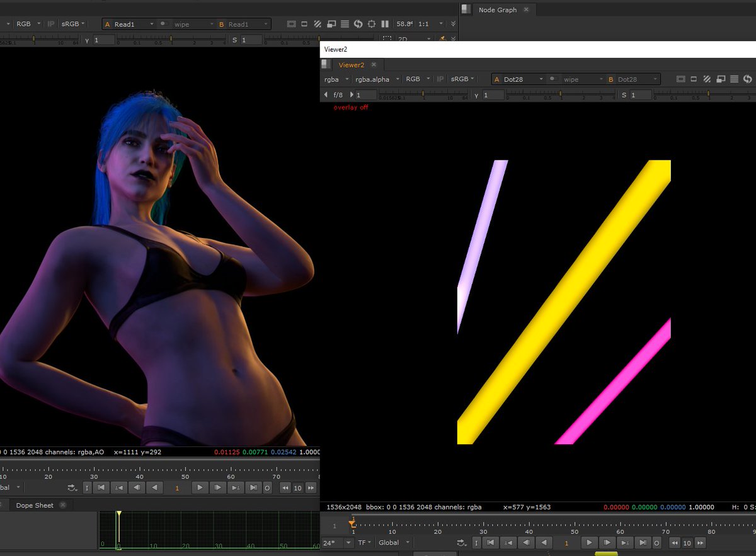Image resolution: width=756 pixels, height=556 pixels.
Task: Toggle wipe switch in Viewer2
Action: tap(553, 79)
